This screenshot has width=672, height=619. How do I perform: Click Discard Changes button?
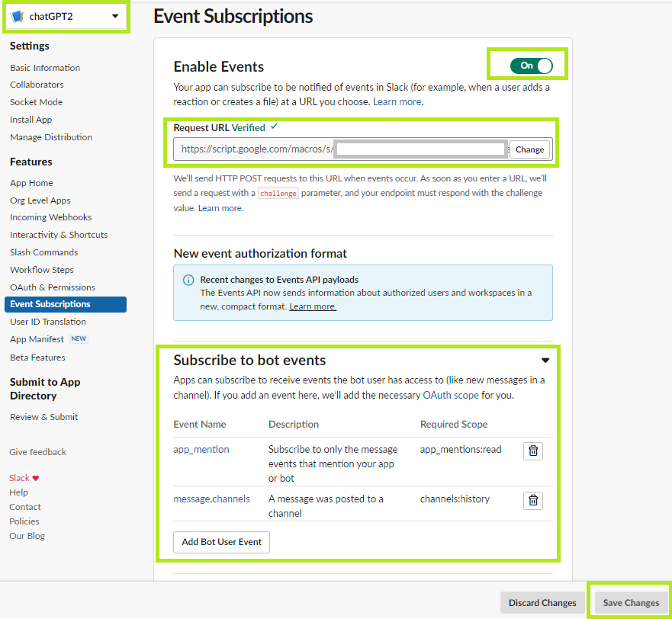[542, 603]
